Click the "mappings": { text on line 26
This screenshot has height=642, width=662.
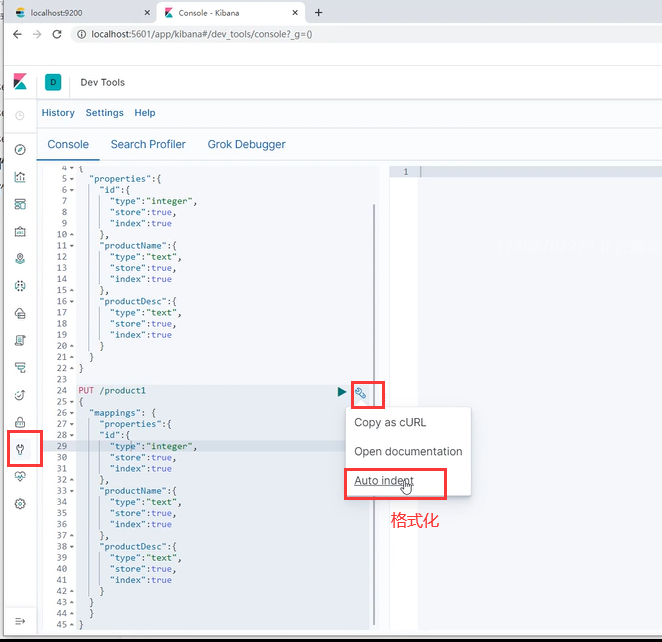[122, 413]
